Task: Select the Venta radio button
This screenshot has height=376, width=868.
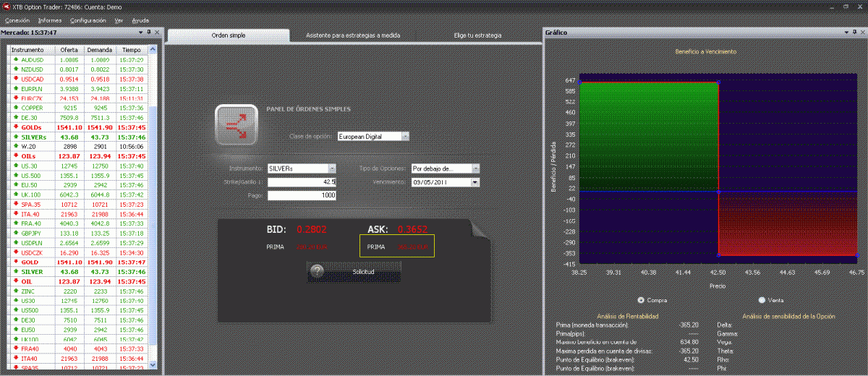Action: pos(762,299)
